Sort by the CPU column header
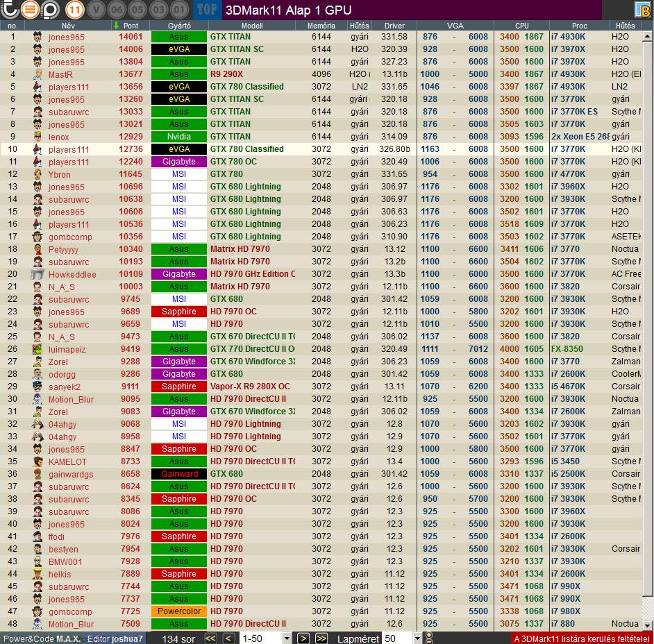 521,26
